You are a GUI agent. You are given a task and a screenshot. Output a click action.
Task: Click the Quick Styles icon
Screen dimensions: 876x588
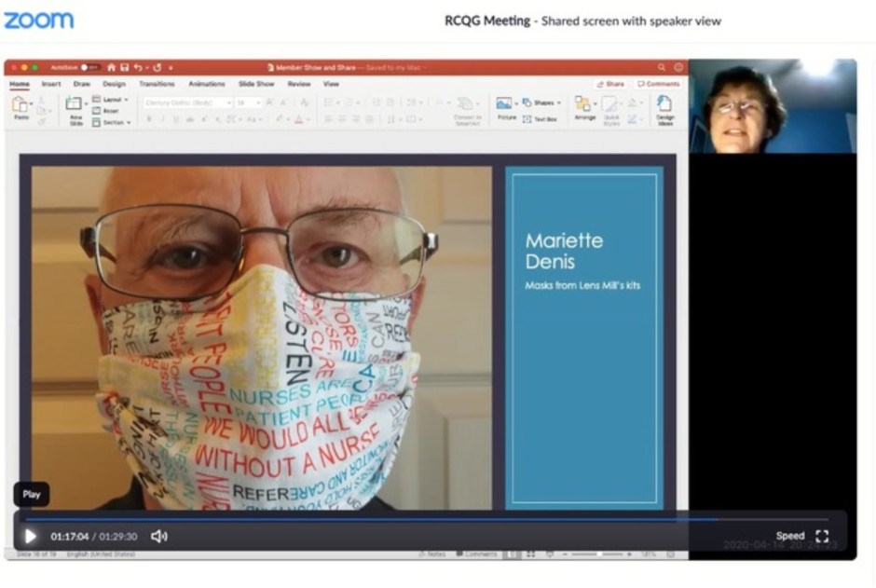[609, 104]
